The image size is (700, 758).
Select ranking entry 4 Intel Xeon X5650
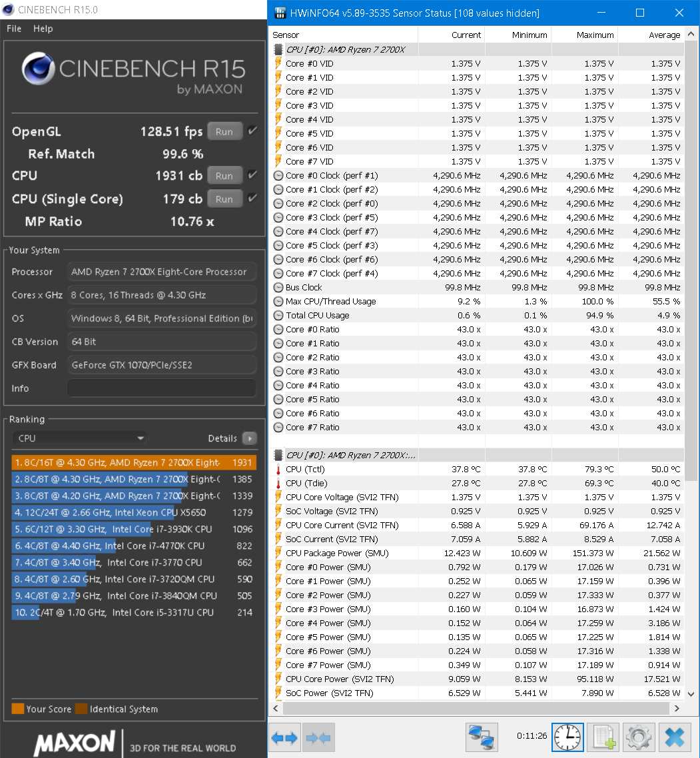(x=134, y=512)
